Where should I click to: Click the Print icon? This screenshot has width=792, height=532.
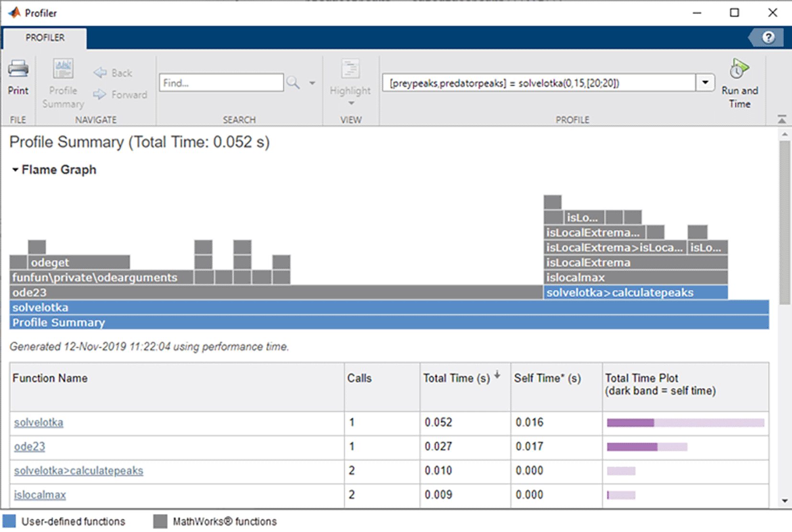[x=18, y=70]
